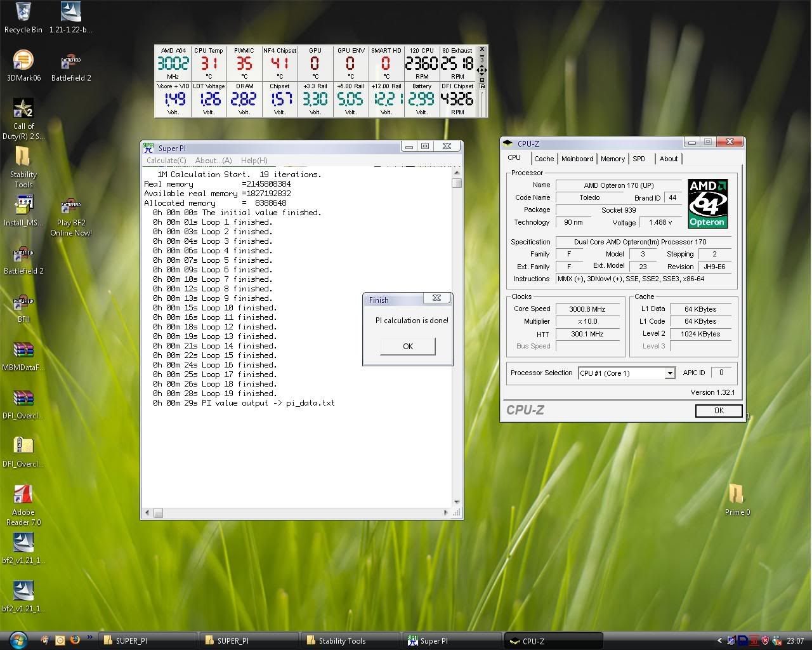Image resolution: width=812 pixels, height=650 pixels.
Task: Click the OK button in CPU-Z
Action: [719, 411]
